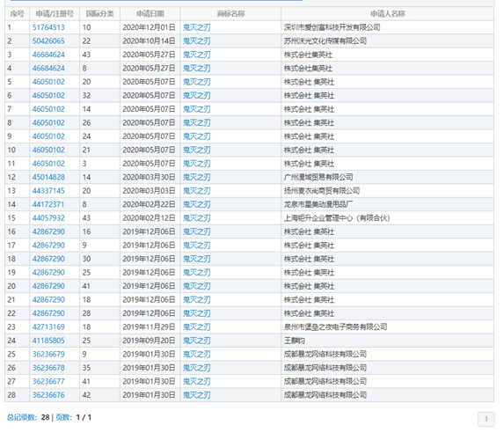504x433 pixels.
Task: Select the 总记录数 28 record count text
Action: click(x=28, y=417)
